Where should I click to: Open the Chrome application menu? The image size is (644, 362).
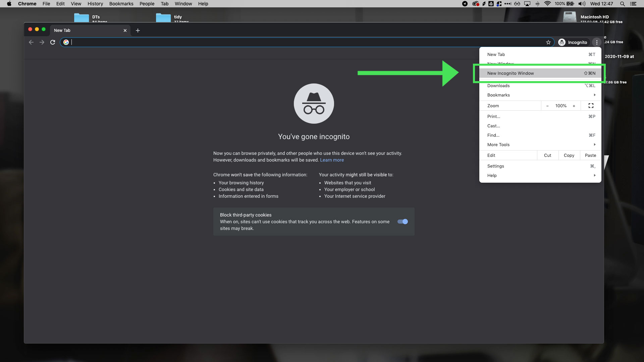27,4
